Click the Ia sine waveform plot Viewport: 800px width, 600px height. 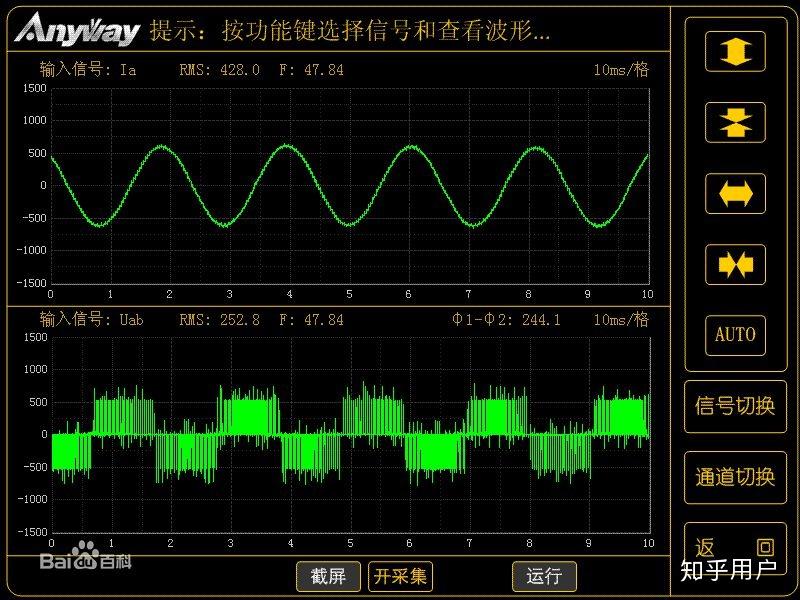click(x=350, y=186)
